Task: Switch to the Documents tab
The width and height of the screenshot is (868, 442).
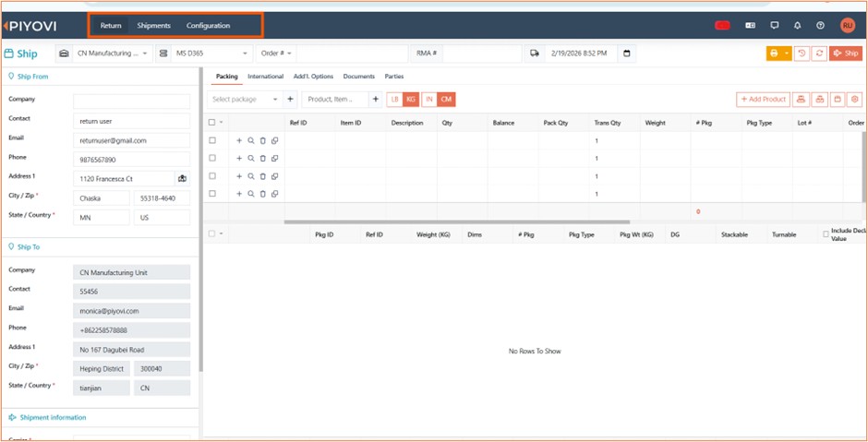Action: click(358, 77)
